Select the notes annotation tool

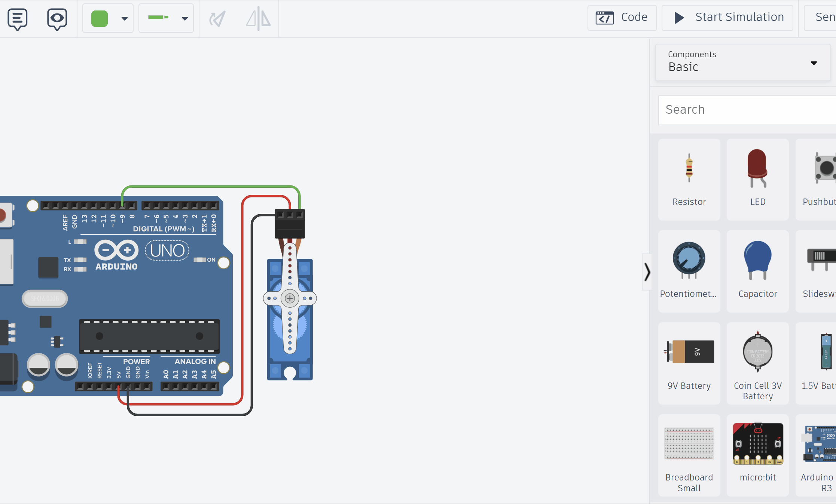[17, 18]
